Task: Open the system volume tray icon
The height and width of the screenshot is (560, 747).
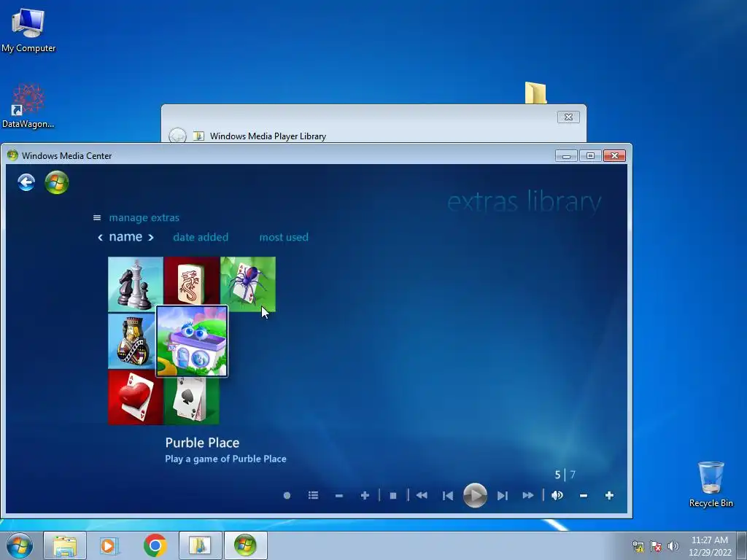Action: click(x=673, y=546)
